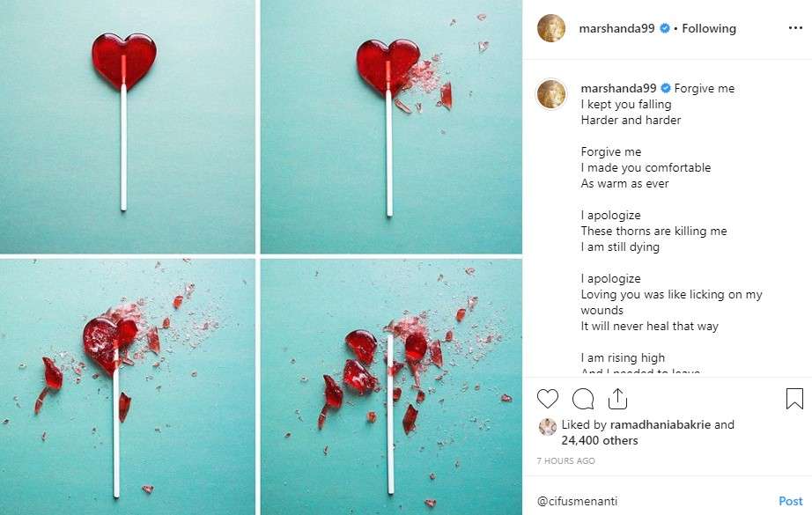The image size is (812, 515).
Task: Open marshanda99 profile from header username
Action: pyautogui.click(x=616, y=28)
